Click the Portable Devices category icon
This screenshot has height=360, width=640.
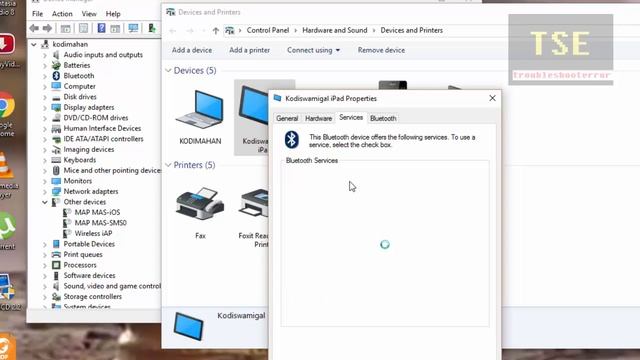(56, 244)
